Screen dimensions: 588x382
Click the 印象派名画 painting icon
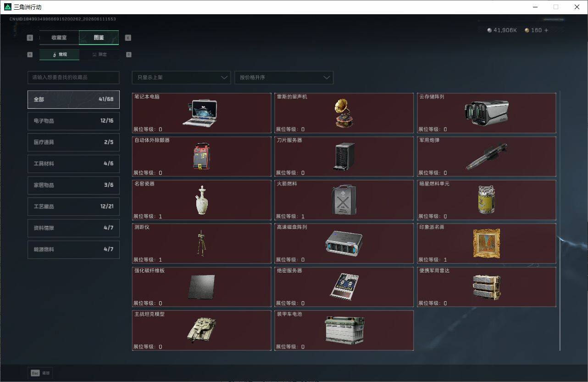coord(486,243)
